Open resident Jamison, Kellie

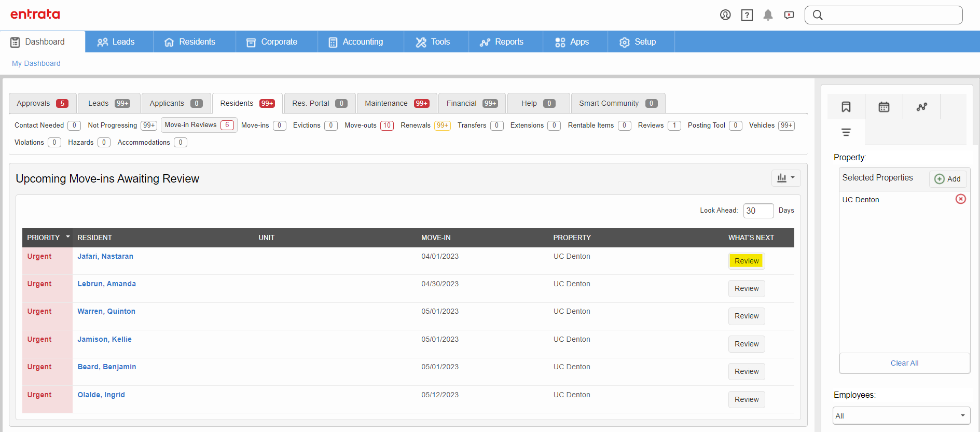coord(104,339)
